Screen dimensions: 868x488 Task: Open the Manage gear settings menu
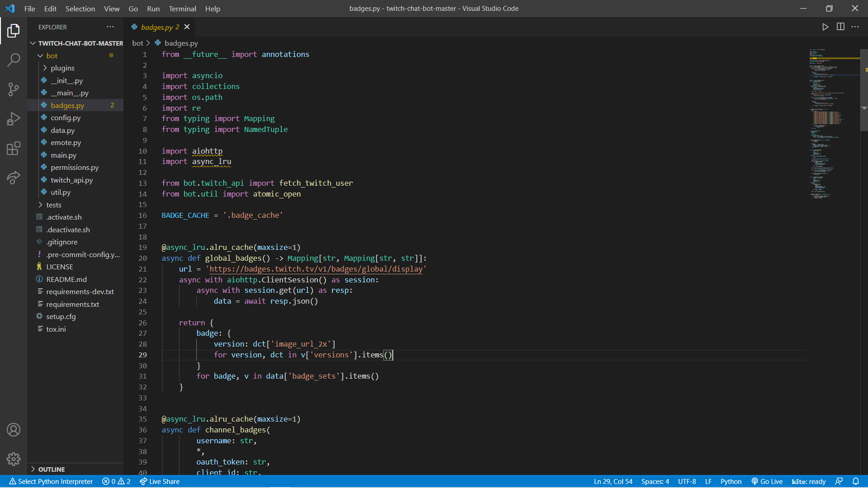[x=14, y=459]
